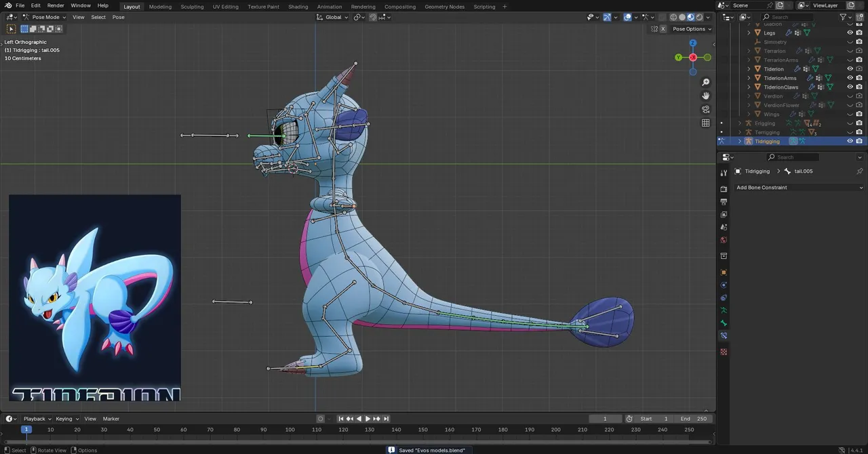The height and width of the screenshot is (454, 868).
Task: Expand the Legs object in outliner
Action: 749,33
